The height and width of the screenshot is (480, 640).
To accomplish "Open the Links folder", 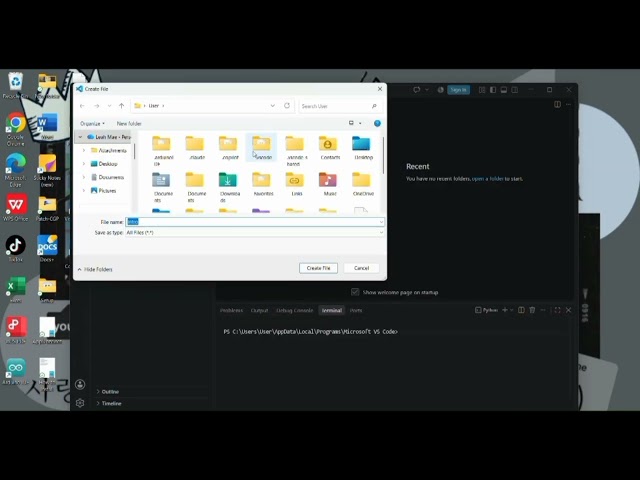I will coord(295,184).
